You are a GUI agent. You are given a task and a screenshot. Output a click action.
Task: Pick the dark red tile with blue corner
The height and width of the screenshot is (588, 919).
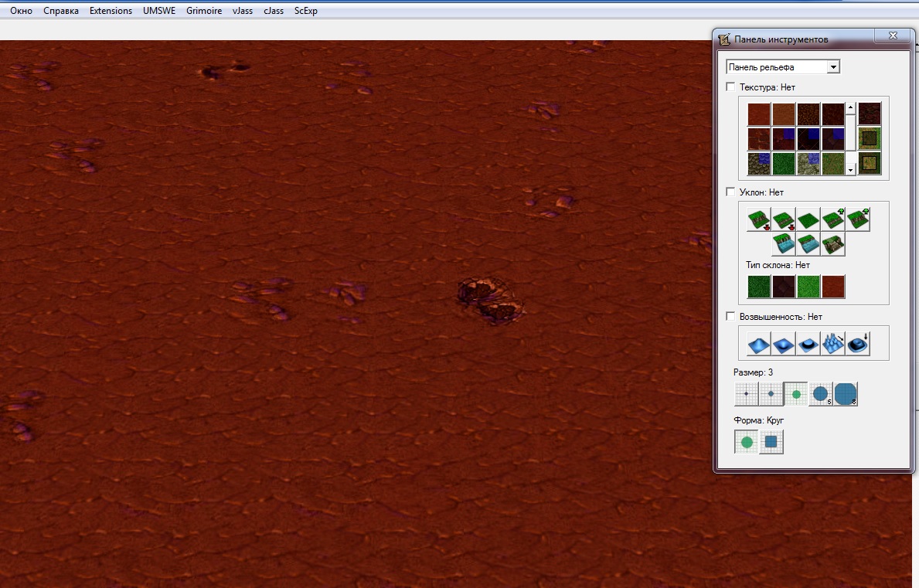coord(783,139)
